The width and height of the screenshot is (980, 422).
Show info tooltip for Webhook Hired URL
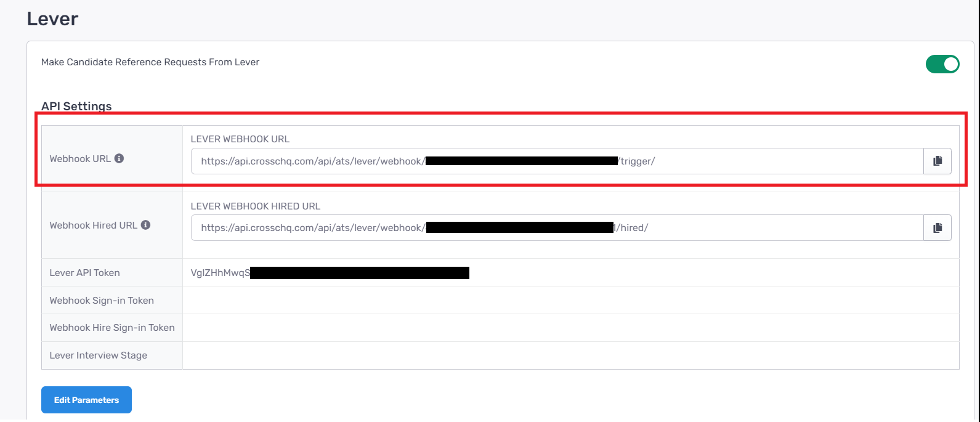[145, 225]
